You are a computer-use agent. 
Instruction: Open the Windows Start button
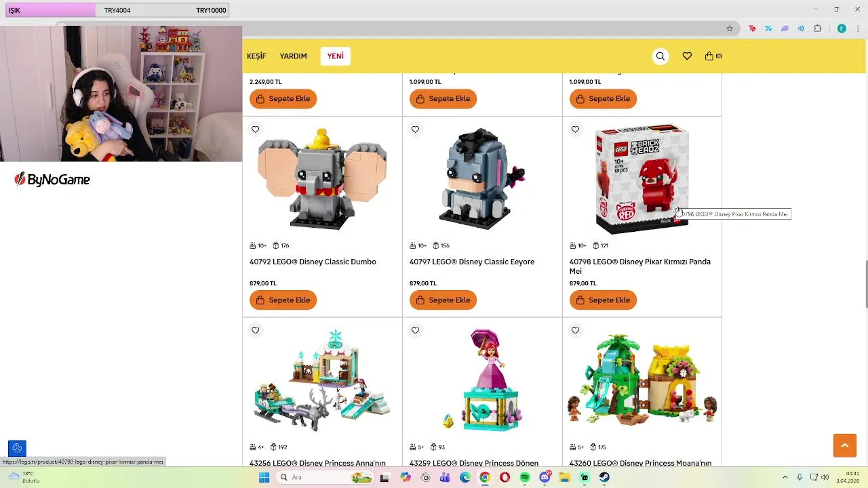pyautogui.click(x=264, y=477)
